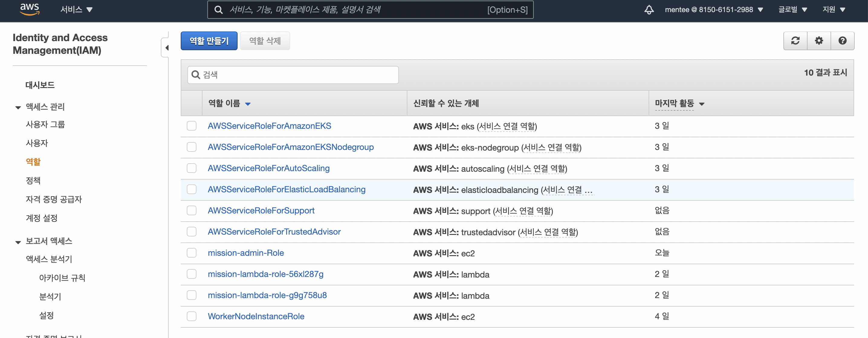Click the 역할 삭제 button
This screenshot has width=868, height=338.
pyautogui.click(x=265, y=41)
